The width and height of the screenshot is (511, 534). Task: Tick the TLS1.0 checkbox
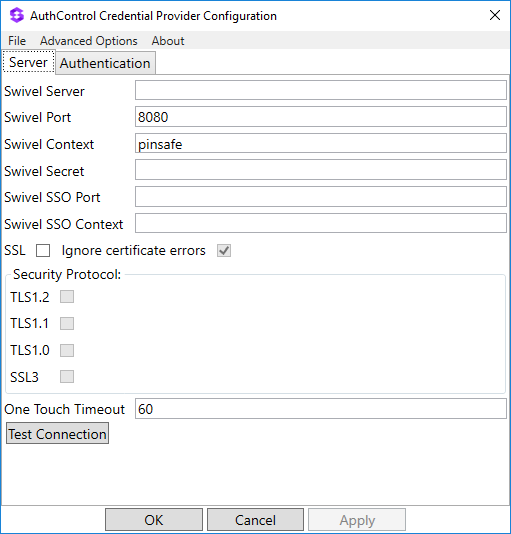coord(67,350)
